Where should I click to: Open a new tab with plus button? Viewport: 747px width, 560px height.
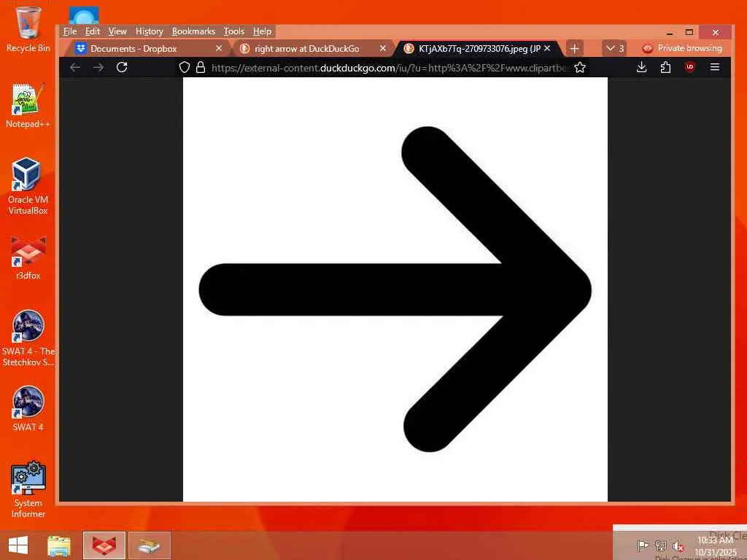(575, 49)
